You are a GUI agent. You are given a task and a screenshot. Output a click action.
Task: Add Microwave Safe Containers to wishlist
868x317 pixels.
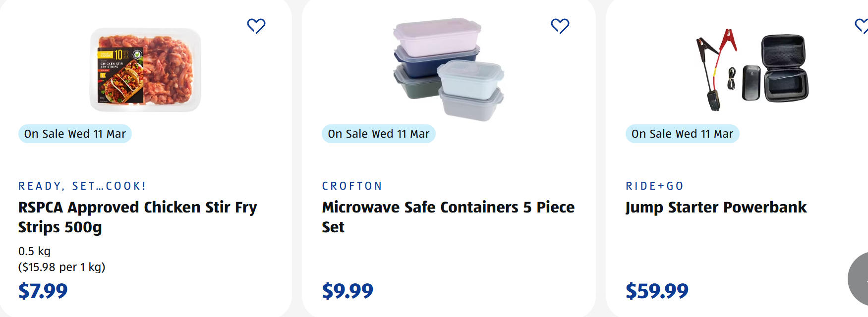560,26
